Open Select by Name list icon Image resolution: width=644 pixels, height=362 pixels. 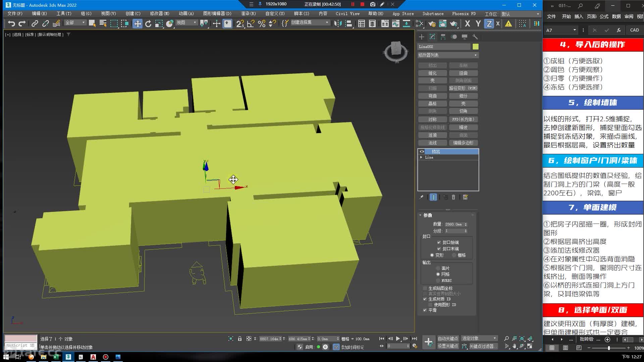tap(103, 23)
